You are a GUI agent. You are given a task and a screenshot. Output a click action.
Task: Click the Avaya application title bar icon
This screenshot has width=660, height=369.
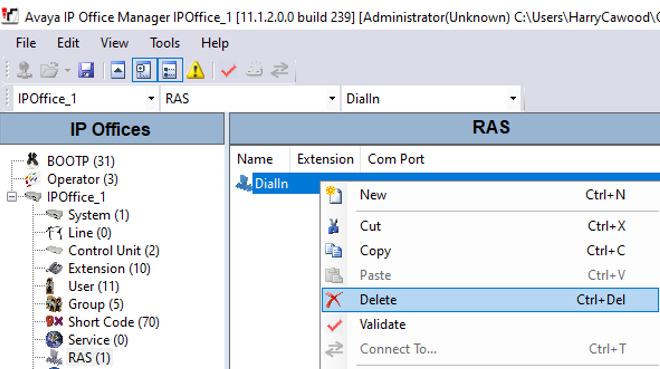[x=10, y=17]
